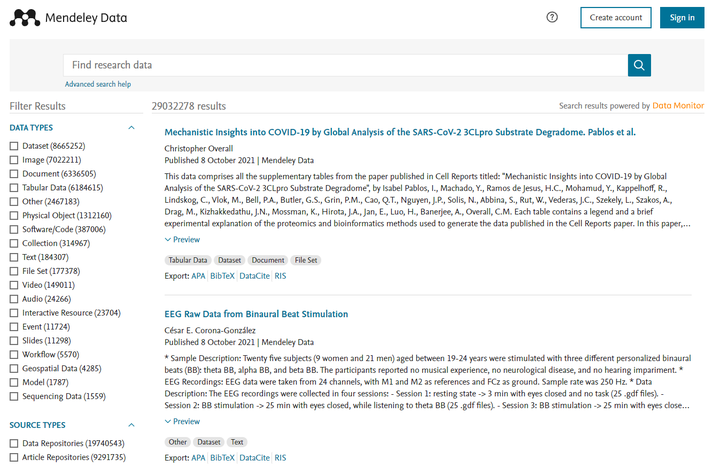Check the Slides (11298) filter
720x467 pixels.
click(14, 341)
